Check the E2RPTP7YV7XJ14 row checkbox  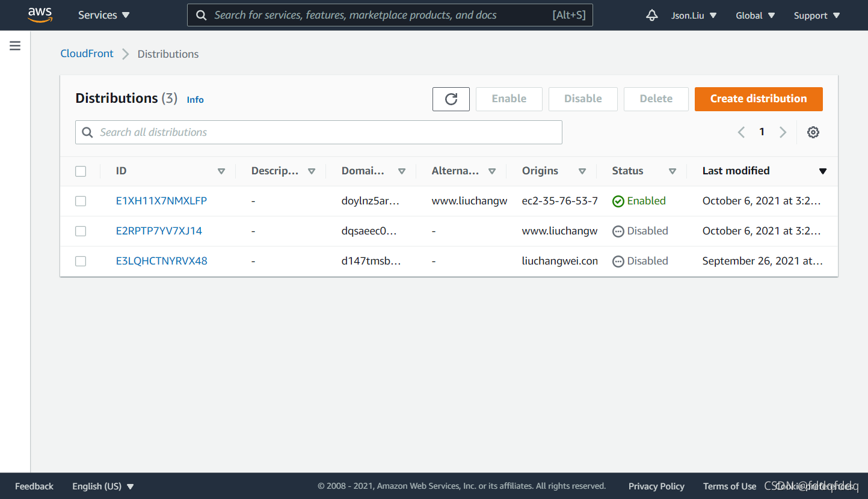click(81, 231)
